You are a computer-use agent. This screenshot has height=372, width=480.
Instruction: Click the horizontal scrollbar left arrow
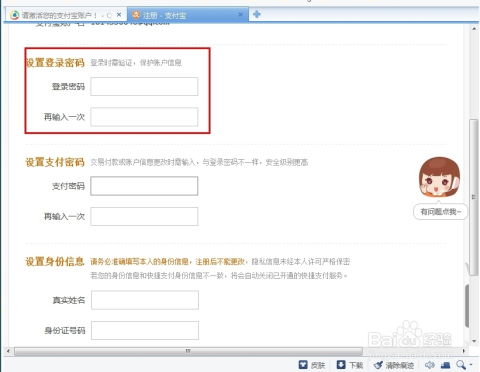pos(8,351)
